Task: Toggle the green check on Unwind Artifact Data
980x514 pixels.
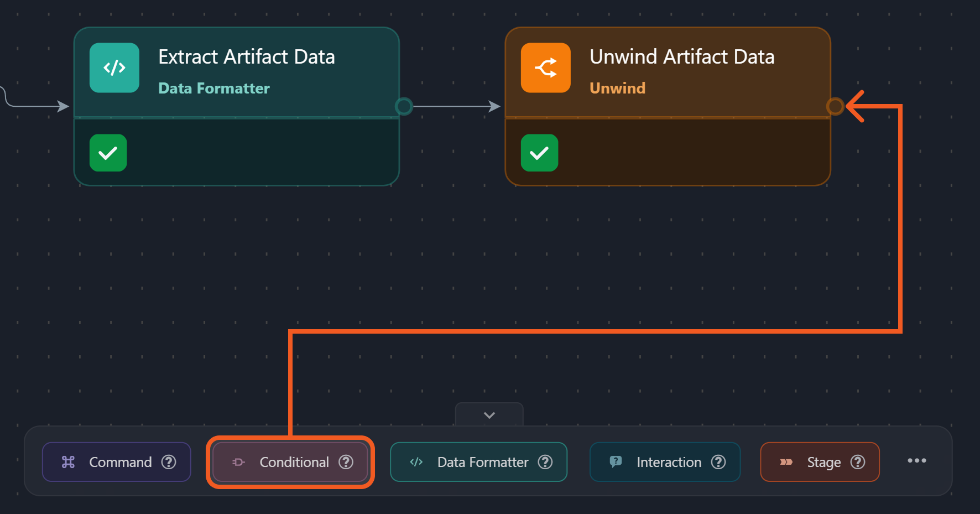Action: 539,153
